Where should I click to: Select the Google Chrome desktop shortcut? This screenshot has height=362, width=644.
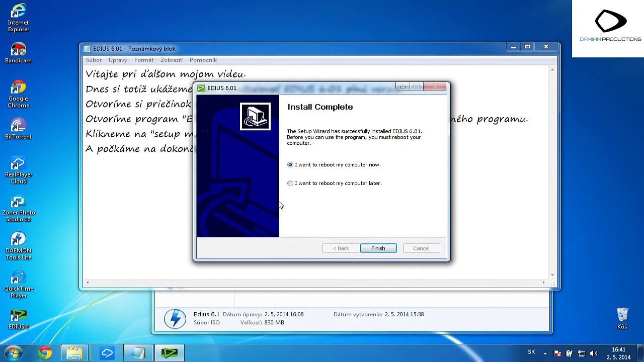[19, 95]
